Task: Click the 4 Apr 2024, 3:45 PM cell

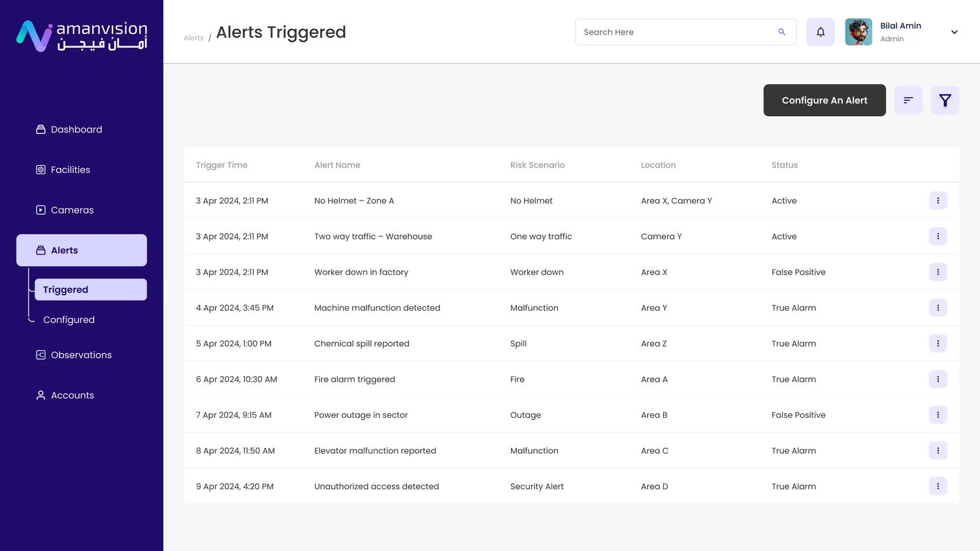Action: pyautogui.click(x=235, y=307)
